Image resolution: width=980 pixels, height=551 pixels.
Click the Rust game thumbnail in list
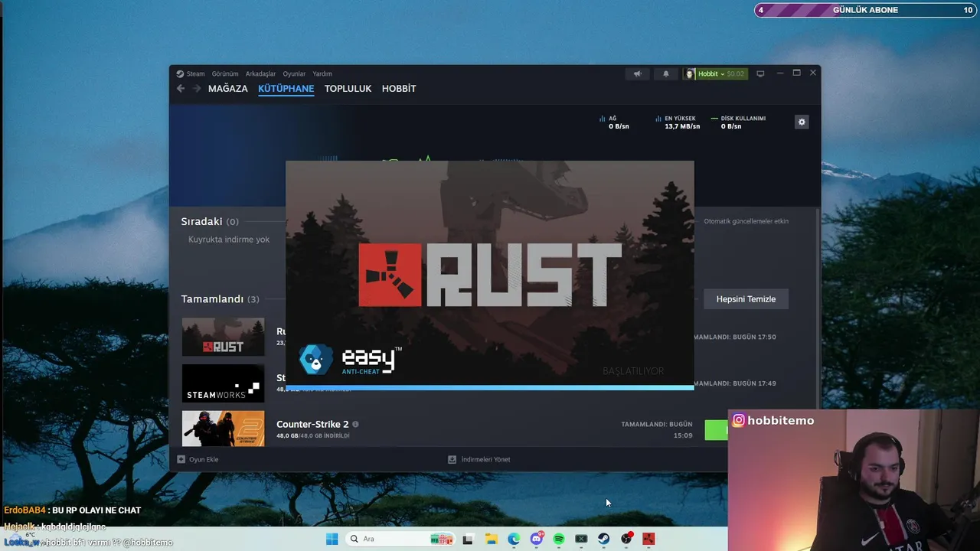coord(223,337)
